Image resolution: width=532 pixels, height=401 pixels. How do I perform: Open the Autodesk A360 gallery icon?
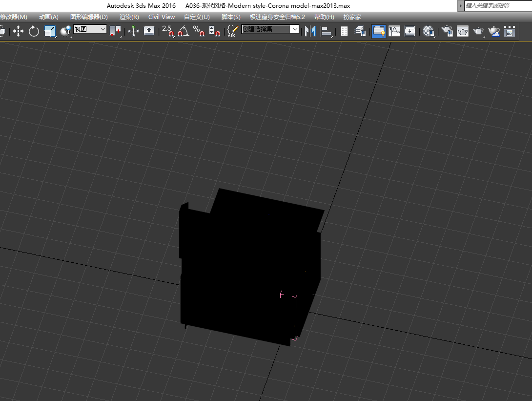[x=510, y=31]
